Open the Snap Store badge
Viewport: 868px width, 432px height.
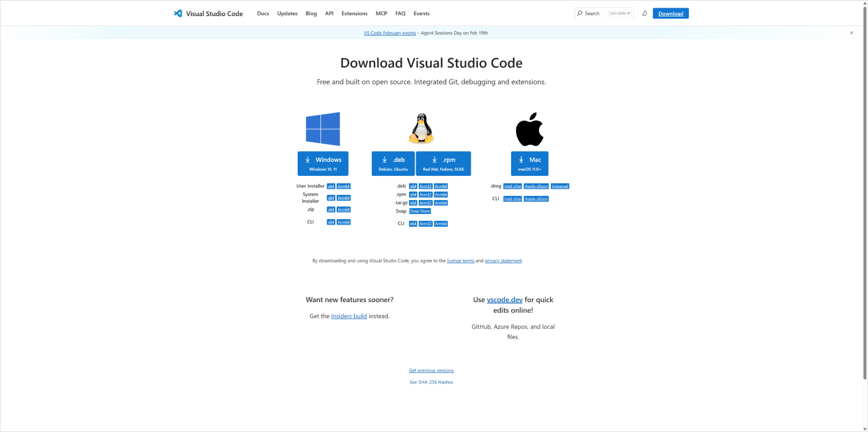[x=419, y=211]
